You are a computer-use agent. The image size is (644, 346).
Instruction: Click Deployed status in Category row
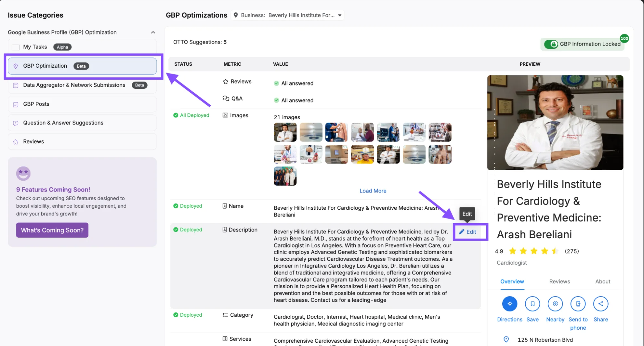tap(187, 315)
